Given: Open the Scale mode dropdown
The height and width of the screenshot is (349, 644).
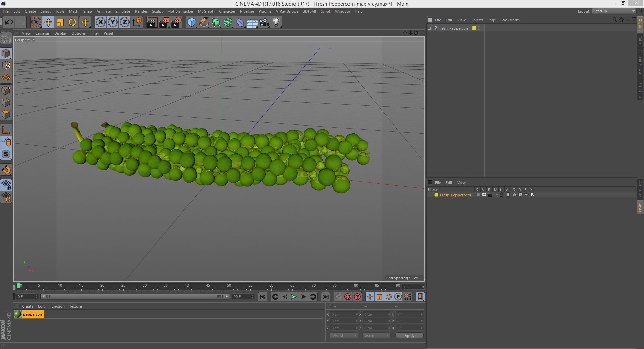Looking at the screenshot, I should point(376,335).
